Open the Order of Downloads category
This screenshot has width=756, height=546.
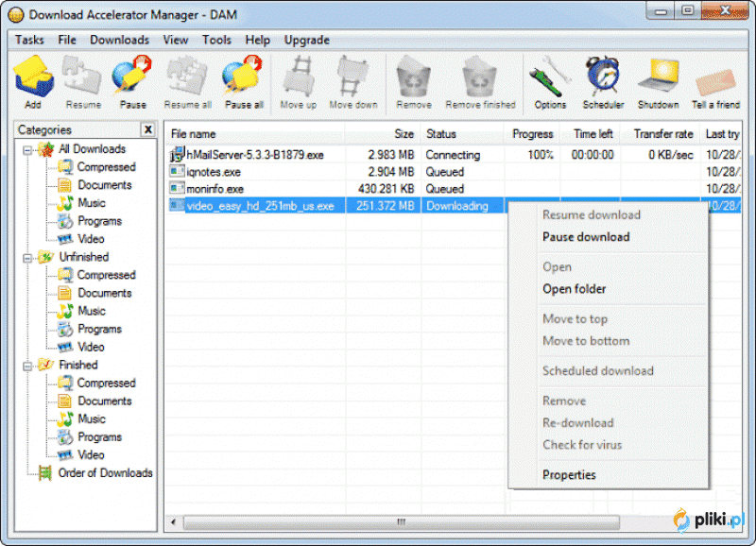[95, 472]
